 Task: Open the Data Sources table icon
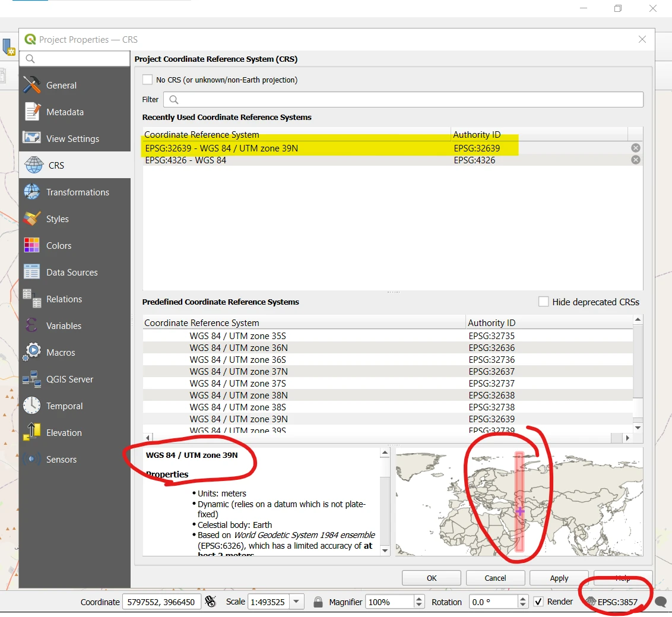31,272
